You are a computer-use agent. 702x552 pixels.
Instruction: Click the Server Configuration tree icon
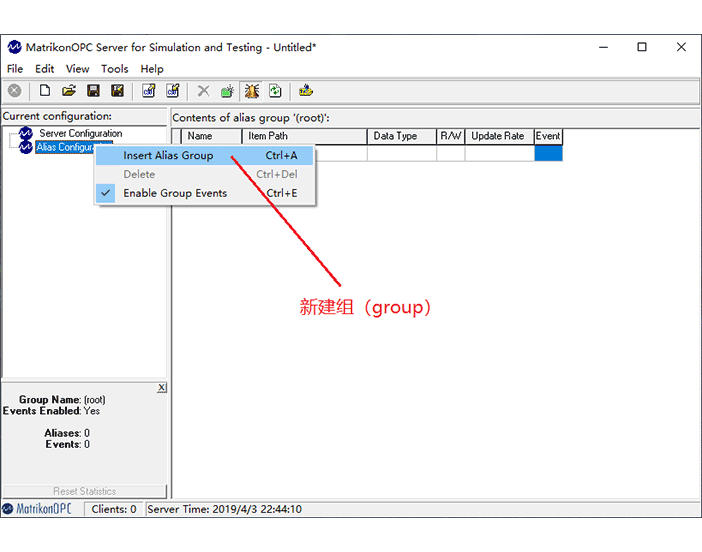click(x=26, y=133)
